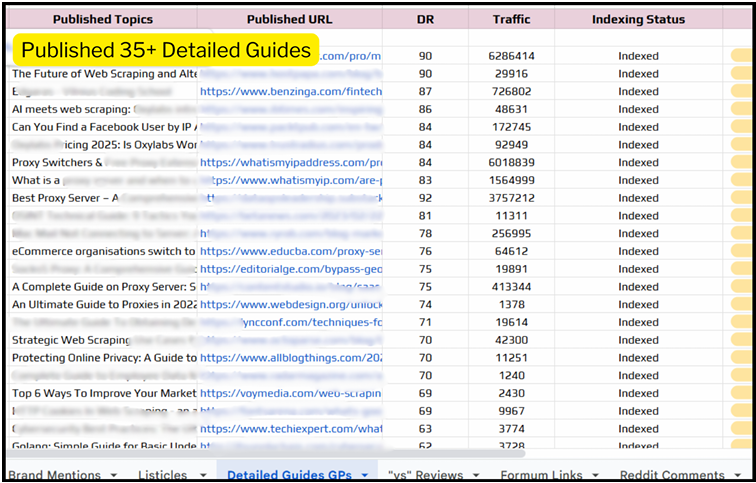Open the Listicles tab dropdown arrow
This screenshot has width=756, height=483.
(x=200, y=474)
